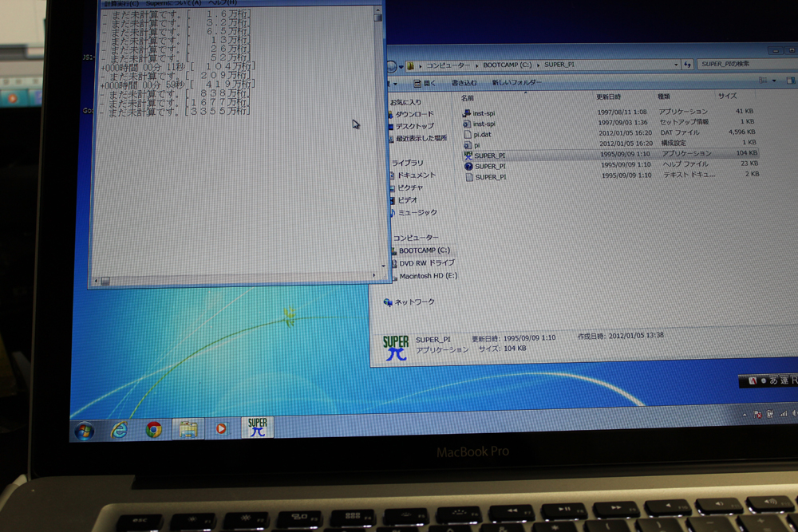
Task: Launch Internet Explorer from the taskbar
Action: [x=119, y=430]
